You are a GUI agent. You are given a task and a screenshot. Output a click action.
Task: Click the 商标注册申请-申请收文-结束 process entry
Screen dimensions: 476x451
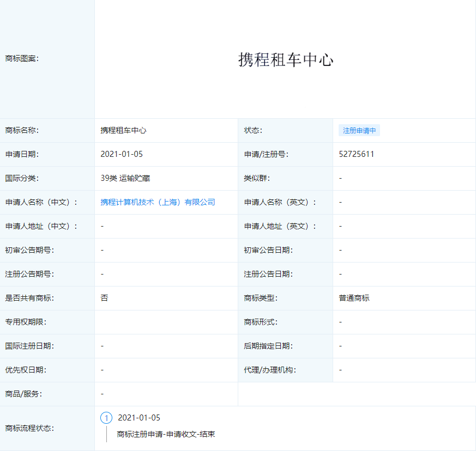pos(166,434)
